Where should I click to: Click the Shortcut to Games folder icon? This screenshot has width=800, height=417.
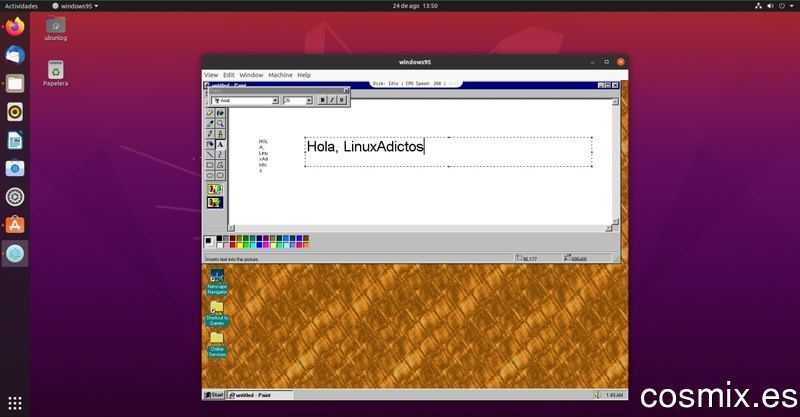coord(217,313)
